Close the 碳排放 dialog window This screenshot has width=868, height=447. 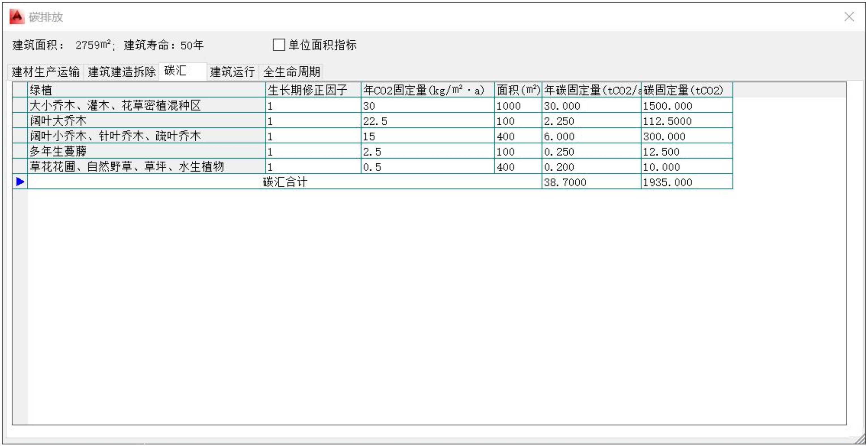tap(848, 17)
